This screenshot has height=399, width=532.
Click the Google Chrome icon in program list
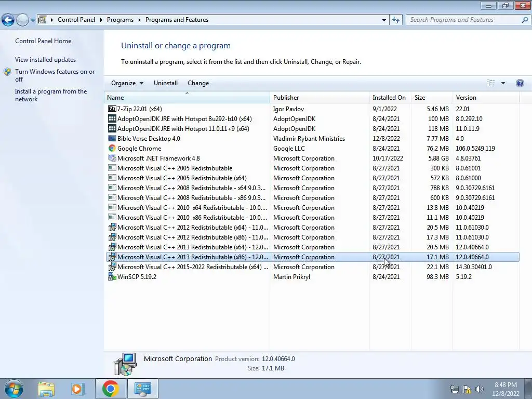[x=112, y=148]
